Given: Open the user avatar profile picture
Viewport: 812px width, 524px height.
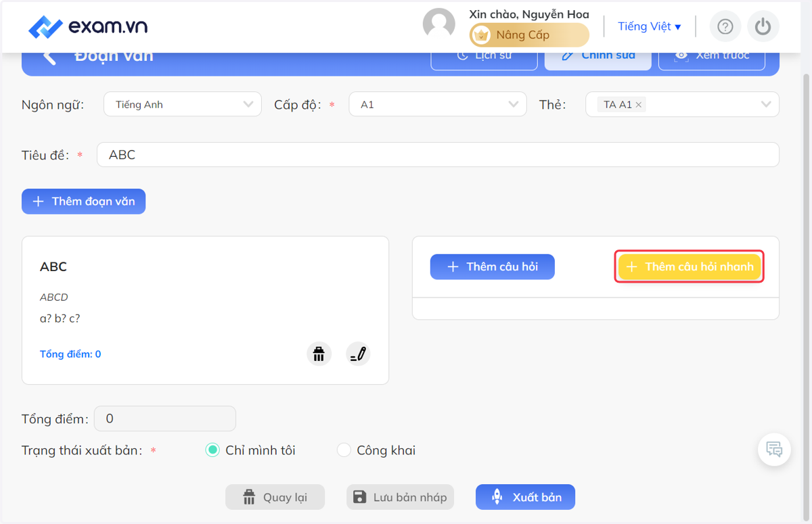Looking at the screenshot, I should [x=439, y=25].
